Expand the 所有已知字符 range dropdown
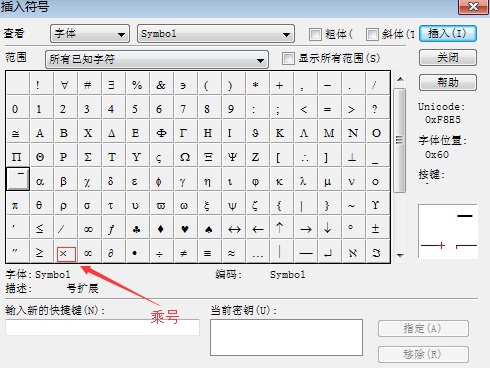The width and height of the screenshot is (490, 368). (x=157, y=59)
